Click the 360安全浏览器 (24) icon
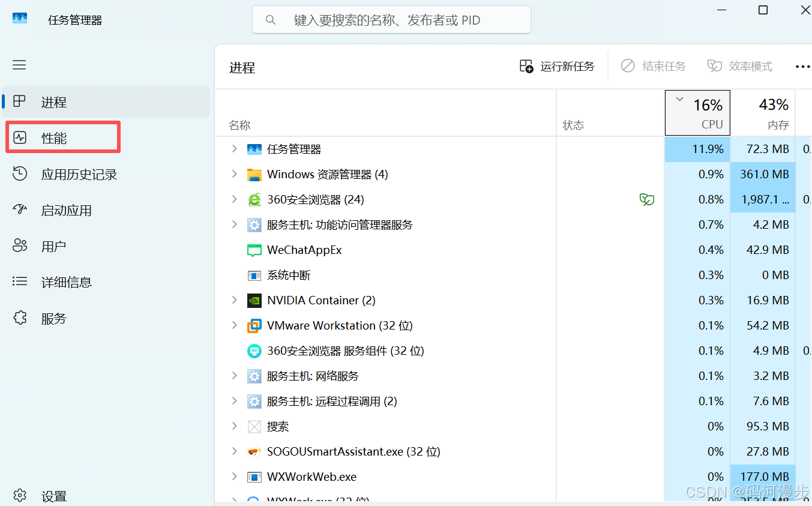The height and width of the screenshot is (506, 812). tap(254, 200)
